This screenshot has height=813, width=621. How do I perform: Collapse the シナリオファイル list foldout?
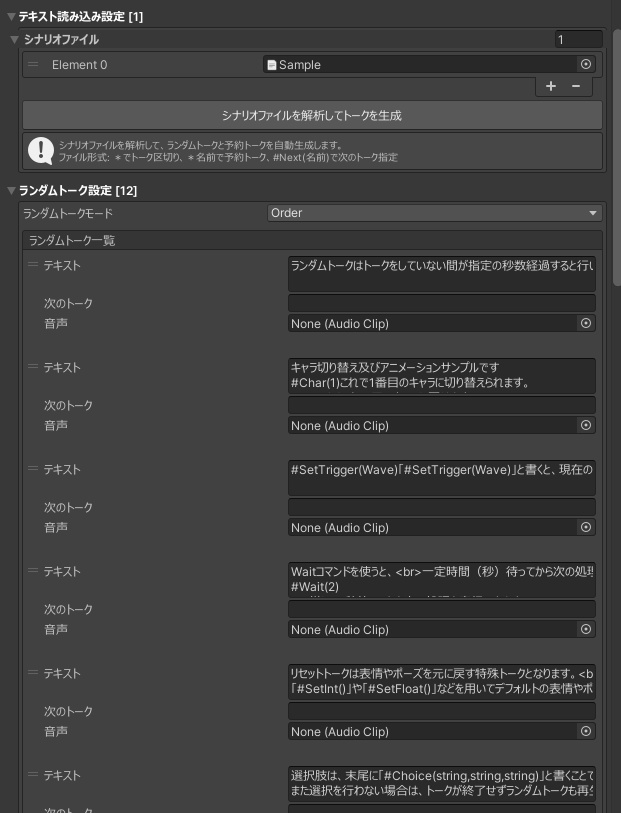point(15,39)
